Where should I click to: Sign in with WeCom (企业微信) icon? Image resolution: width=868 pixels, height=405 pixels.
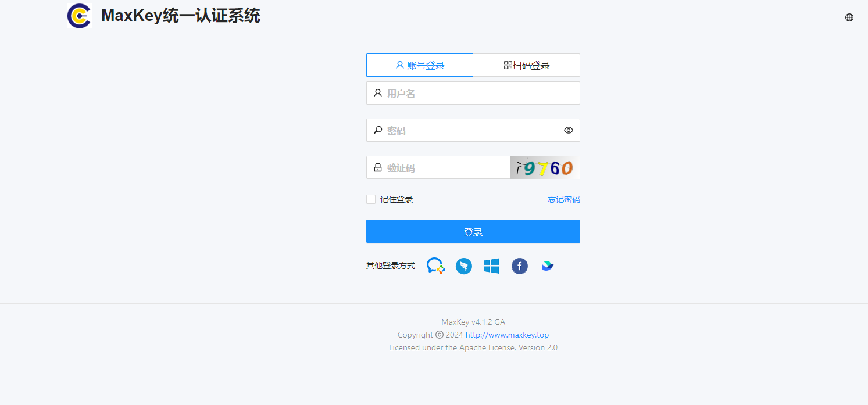[x=436, y=266]
